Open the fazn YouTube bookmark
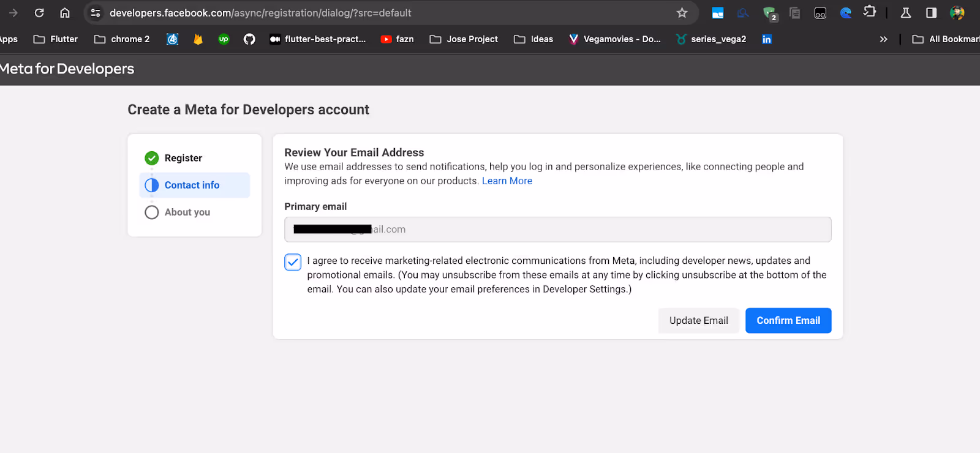 (397, 39)
